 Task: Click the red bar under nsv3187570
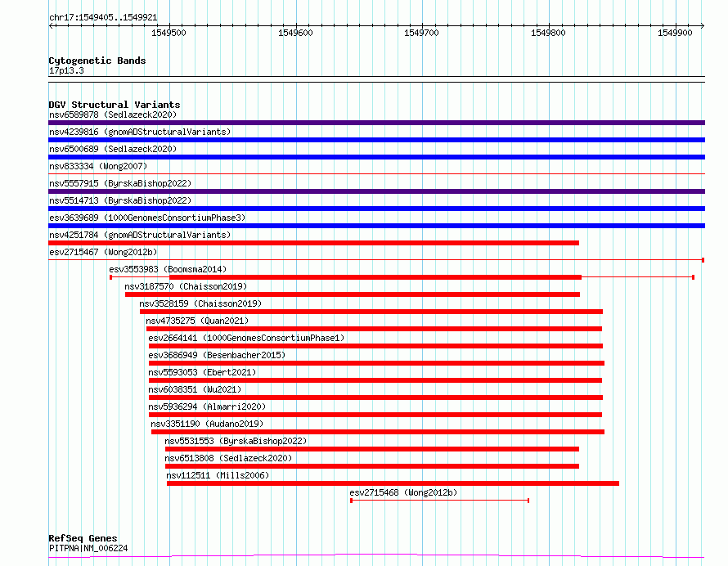[x=353, y=294]
